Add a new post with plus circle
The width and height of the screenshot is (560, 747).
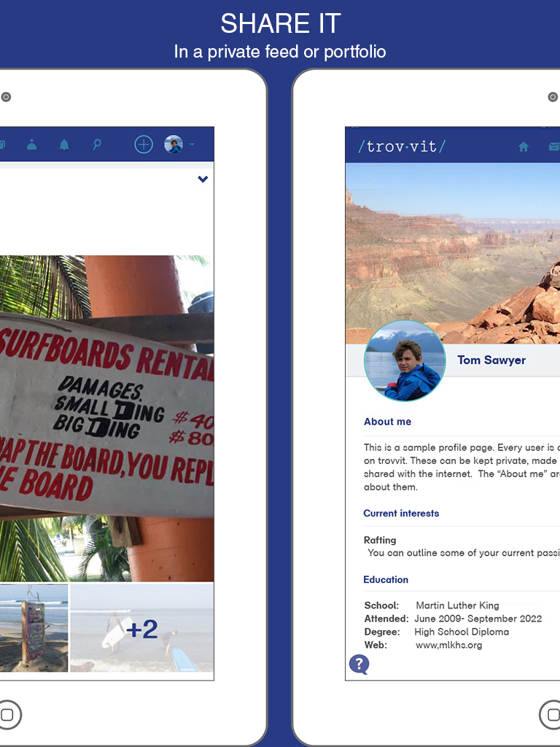coord(144,144)
